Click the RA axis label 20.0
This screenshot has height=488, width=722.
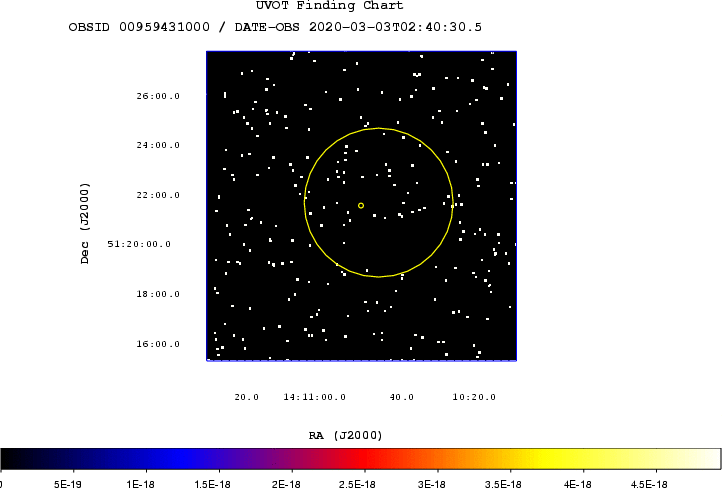pyautogui.click(x=246, y=397)
